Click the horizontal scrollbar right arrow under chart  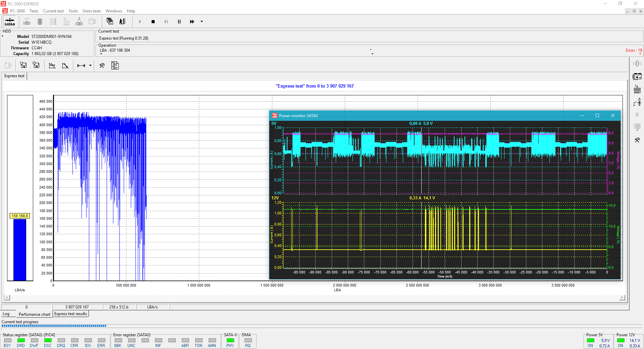[622, 297]
